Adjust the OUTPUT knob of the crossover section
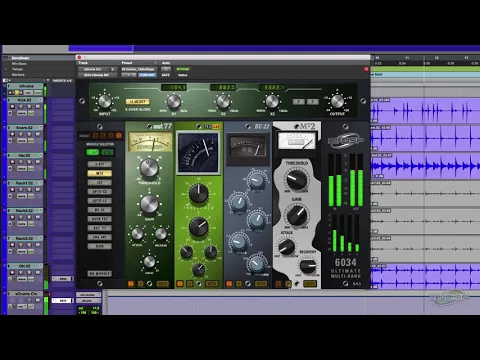This screenshot has width=480, height=360. coord(337,101)
